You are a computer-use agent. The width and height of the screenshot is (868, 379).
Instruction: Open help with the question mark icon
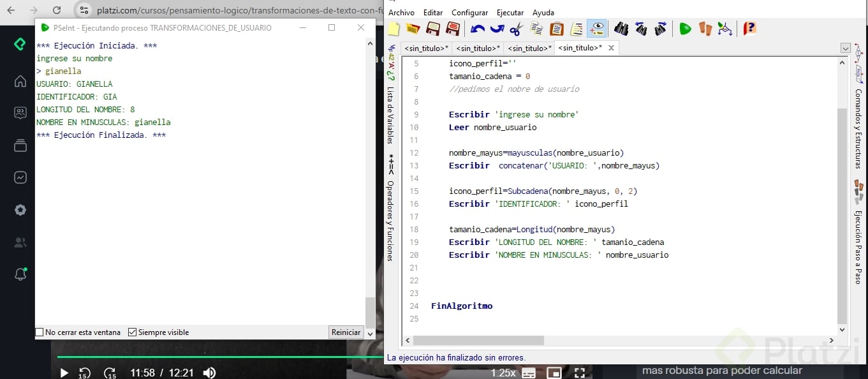749,29
